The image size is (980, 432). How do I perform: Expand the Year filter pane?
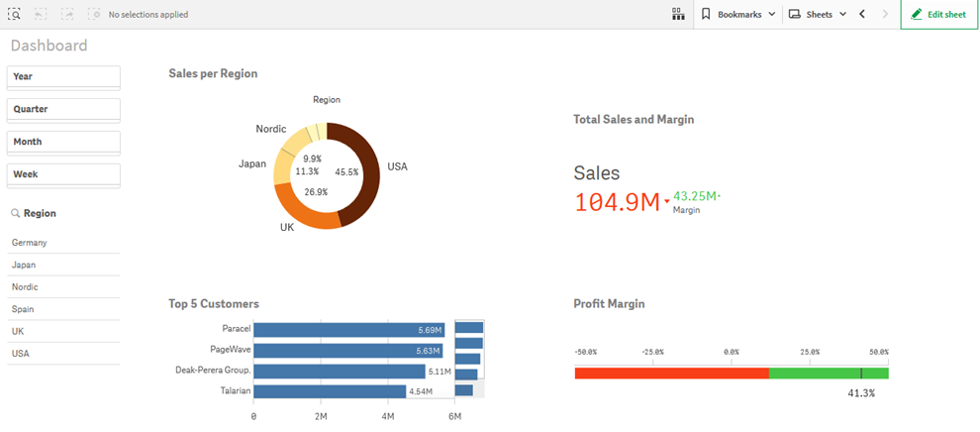(x=64, y=76)
